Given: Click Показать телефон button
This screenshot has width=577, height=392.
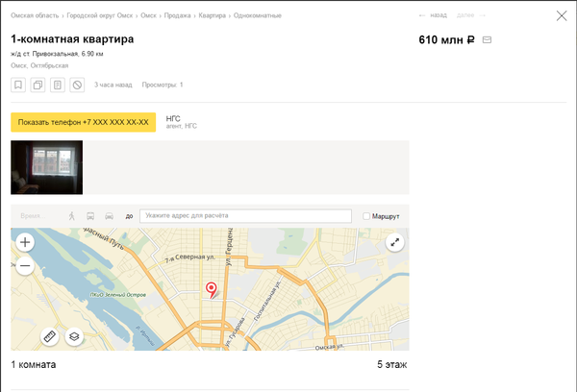Looking at the screenshot, I should pyautogui.click(x=83, y=123).
